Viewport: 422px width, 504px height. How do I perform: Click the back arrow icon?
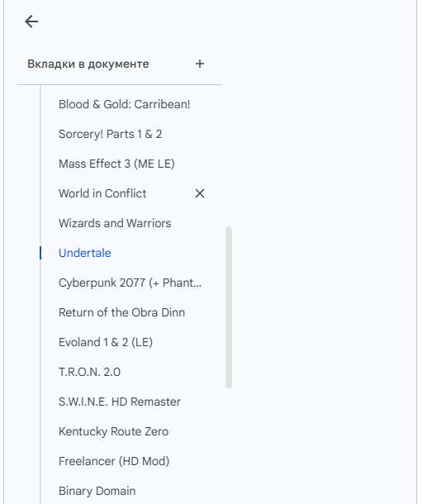pyautogui.click(x=31, y=21)
